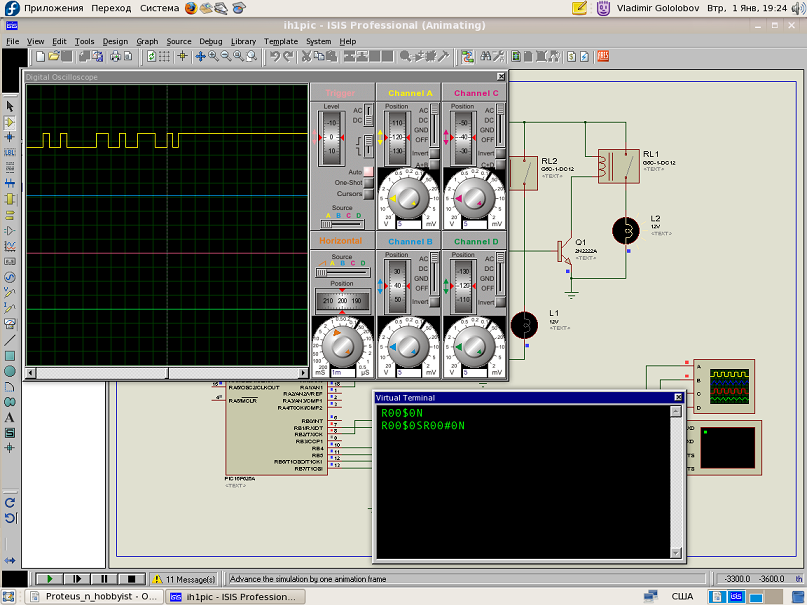Open the Library menu
The height and width of the screenshot is (605, 807).
pos(243,41)
